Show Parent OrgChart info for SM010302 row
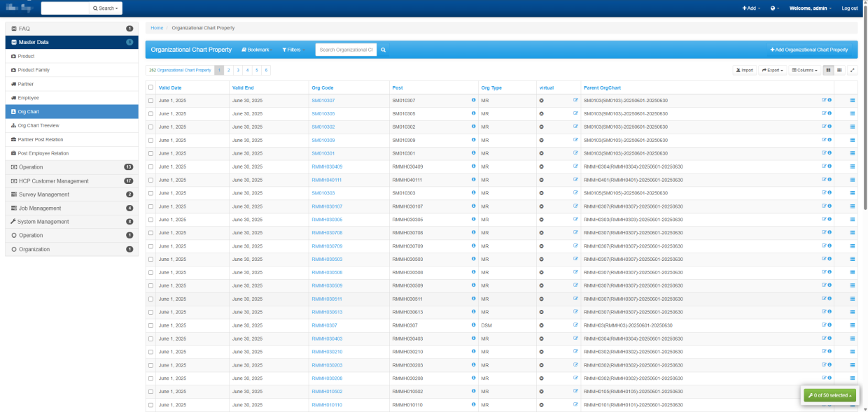The width and height of the screenshot is (868, 412). pos(829,127)
